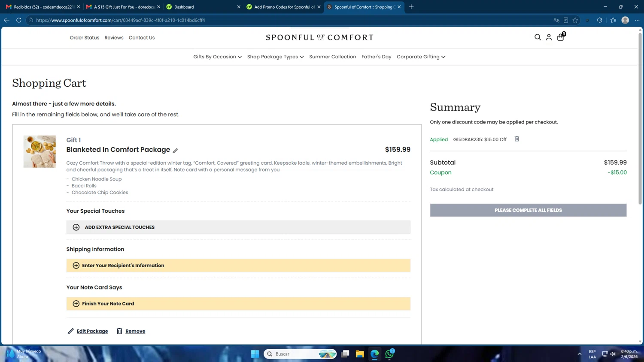Open browser favorites list icon

[613, 20]
